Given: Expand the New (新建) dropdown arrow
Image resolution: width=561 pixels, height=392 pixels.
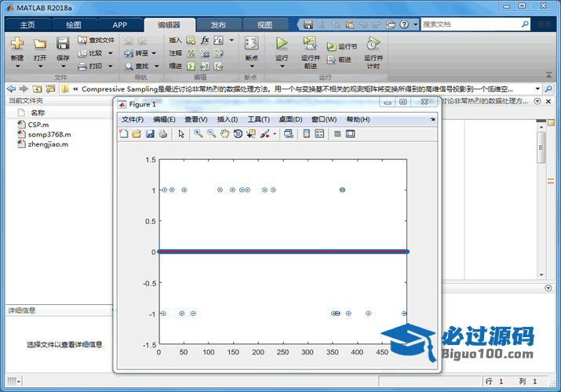Looking at the screenshot, I should coord(17,66).
